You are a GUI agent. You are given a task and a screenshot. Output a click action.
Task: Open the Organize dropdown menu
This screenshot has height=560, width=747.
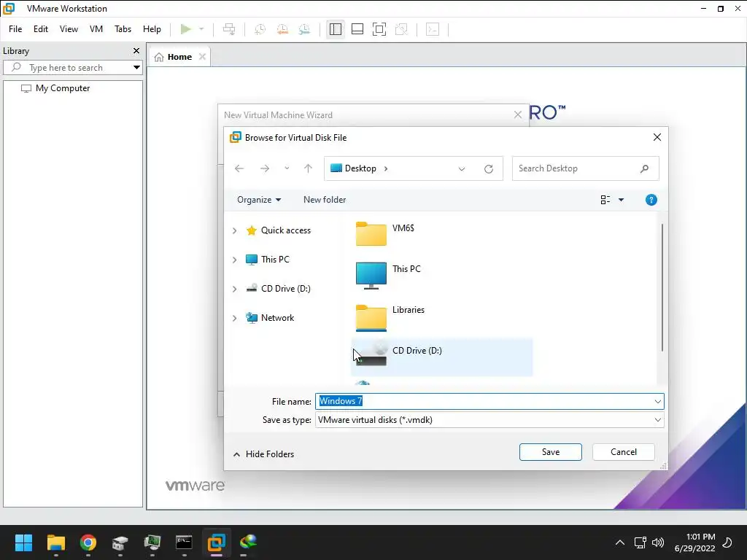[259, 200]
